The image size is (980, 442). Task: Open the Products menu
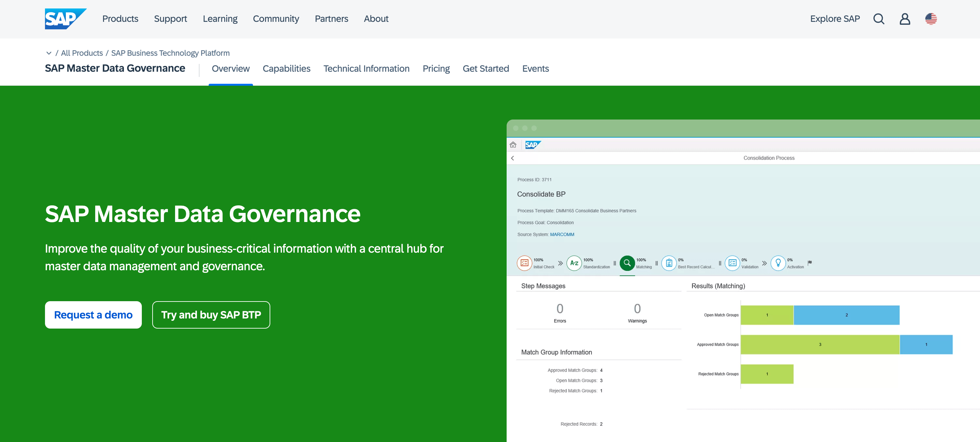pos(120,19)
